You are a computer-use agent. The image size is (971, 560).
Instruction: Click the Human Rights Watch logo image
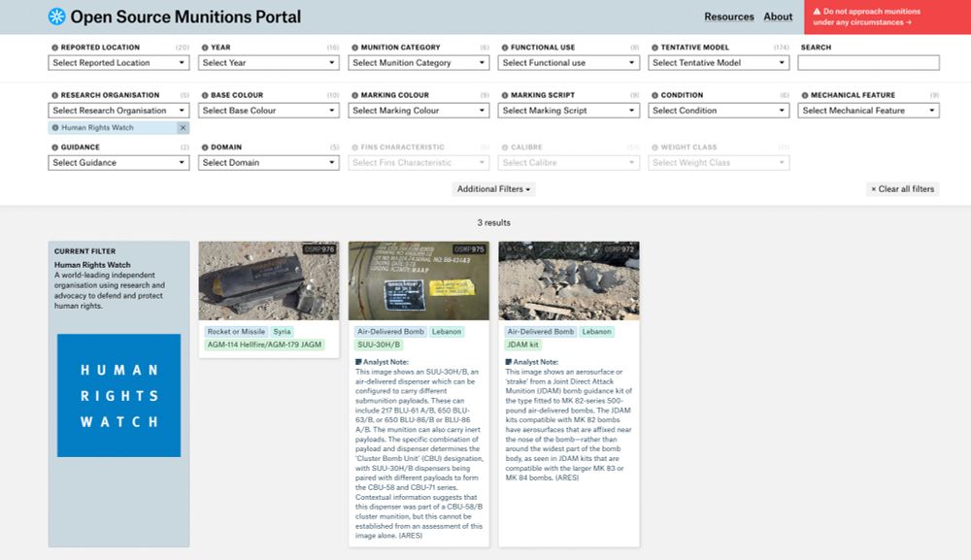(x=118, y=395)
